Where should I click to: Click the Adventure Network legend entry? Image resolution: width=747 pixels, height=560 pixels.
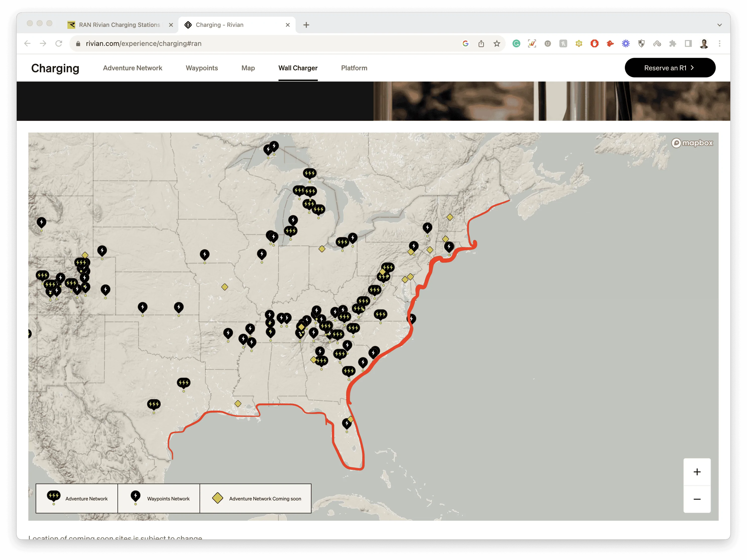click(x=77, y=498)
